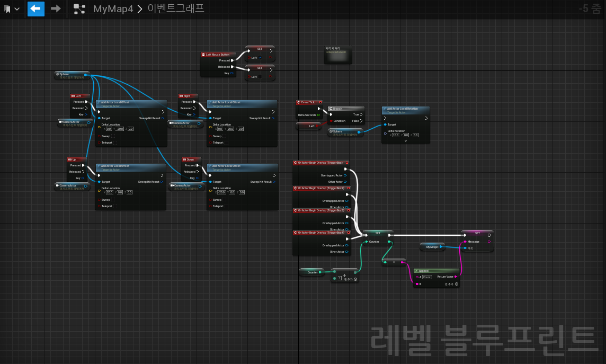Open the bookmark dropdown chevron
The height and width of the screenshot is (364, 606).
[x=17, y=9]
